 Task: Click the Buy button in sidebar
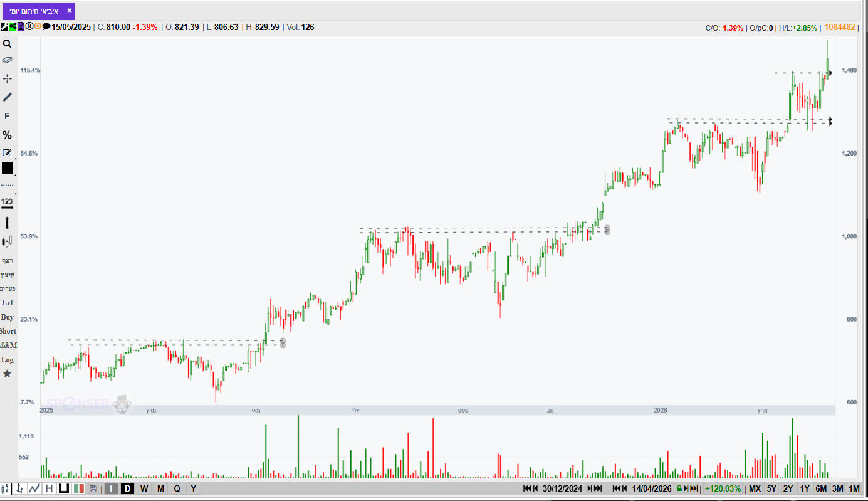(x=8, y=317)
